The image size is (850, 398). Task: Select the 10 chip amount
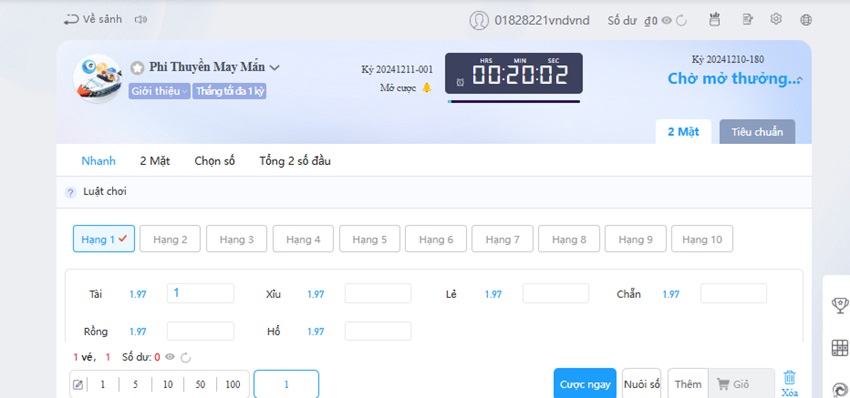168,384
